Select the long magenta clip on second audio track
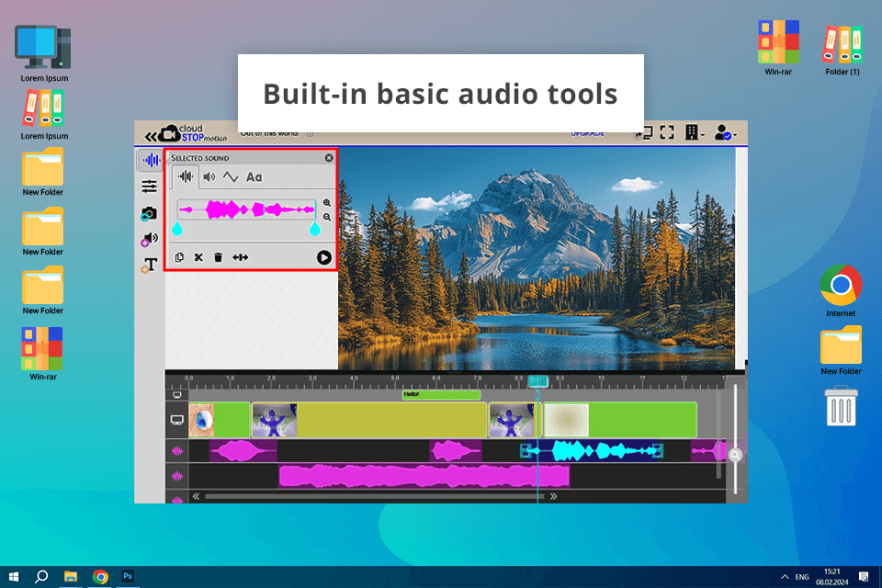This screenshot has width=882, height=588. coord(424,476)
